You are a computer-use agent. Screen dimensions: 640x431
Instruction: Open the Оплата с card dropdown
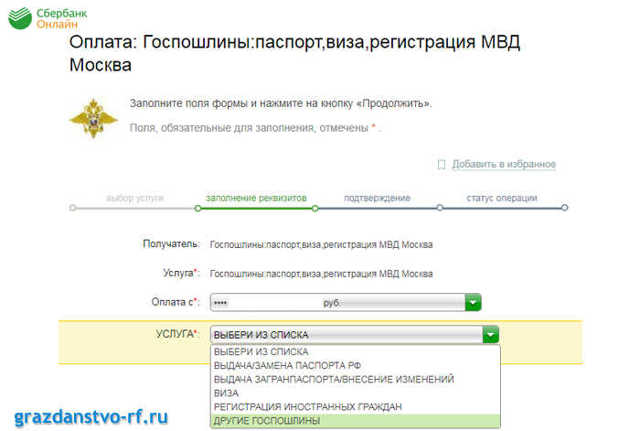point(345,302)
